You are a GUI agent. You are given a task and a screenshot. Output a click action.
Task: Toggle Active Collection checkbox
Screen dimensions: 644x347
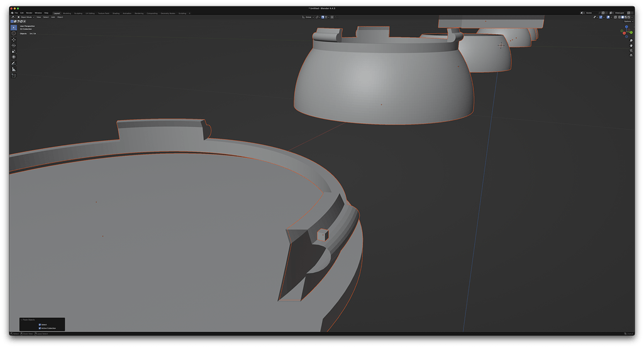[40, 328]
